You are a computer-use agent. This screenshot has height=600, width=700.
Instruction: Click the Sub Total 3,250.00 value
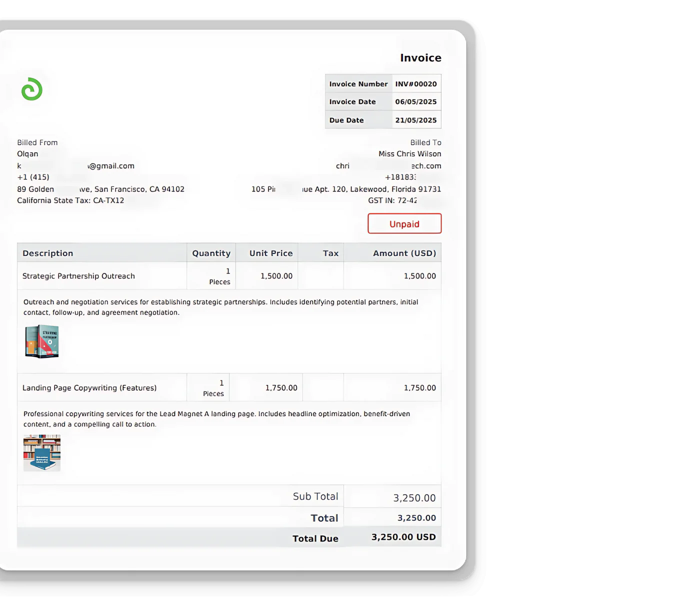414,498
